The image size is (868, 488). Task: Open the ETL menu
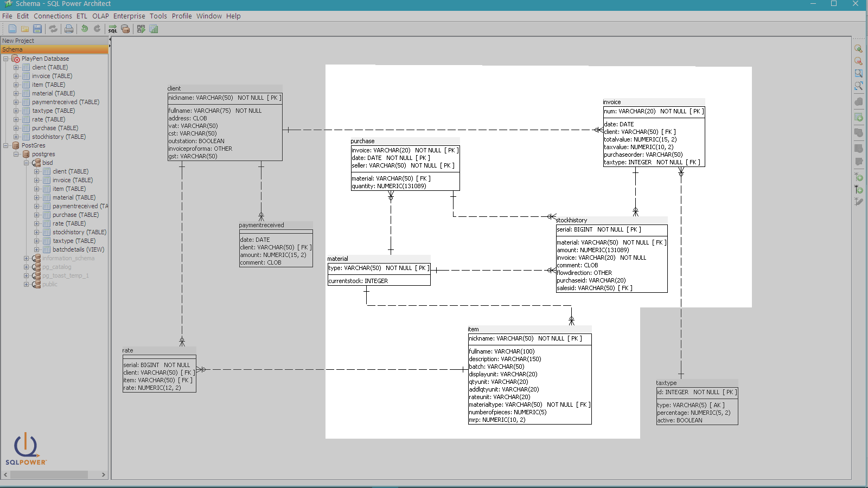82,16
